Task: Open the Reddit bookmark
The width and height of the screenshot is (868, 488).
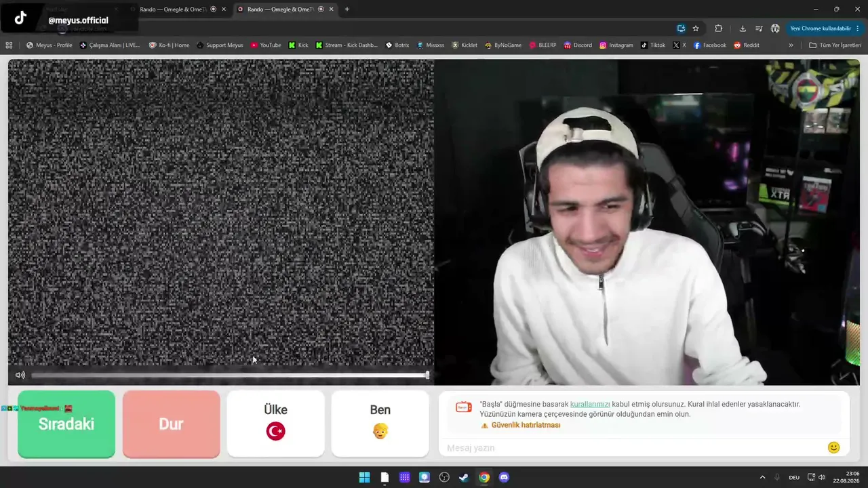Action: (747, 45)
